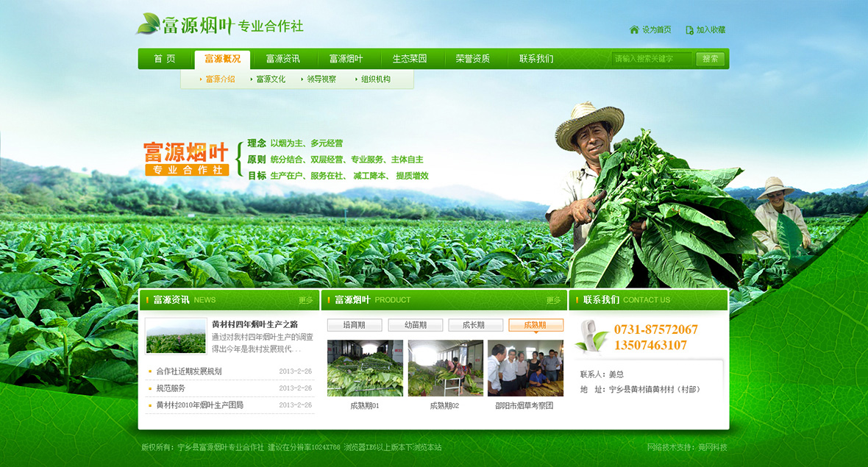Click the 成熟期02 caption text
Screen dimensions: 868x467
click(444, 405)
